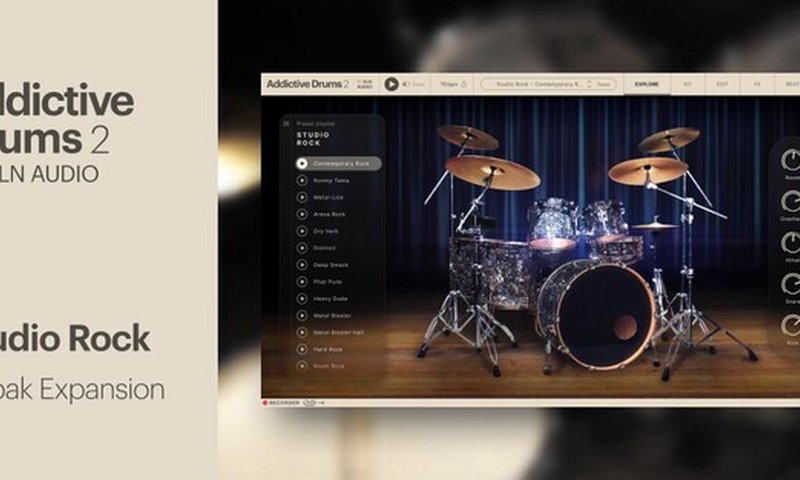Collapse the Preset playlist panel

click(x=287, y=124)
